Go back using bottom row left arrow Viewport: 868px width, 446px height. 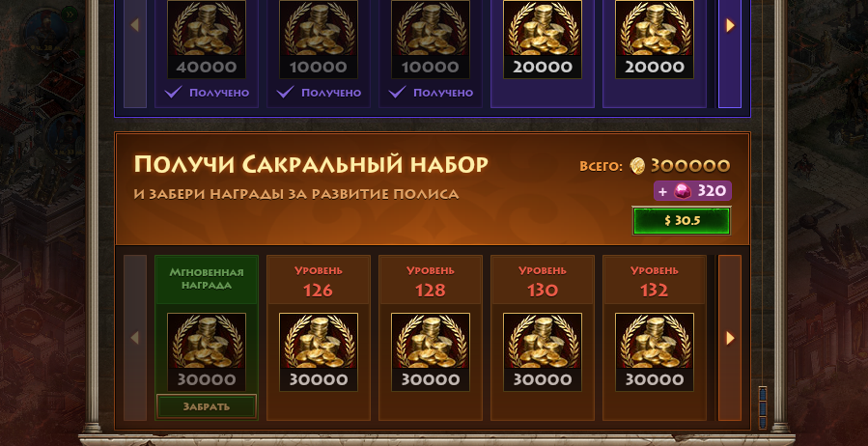(x=135, y=338)
